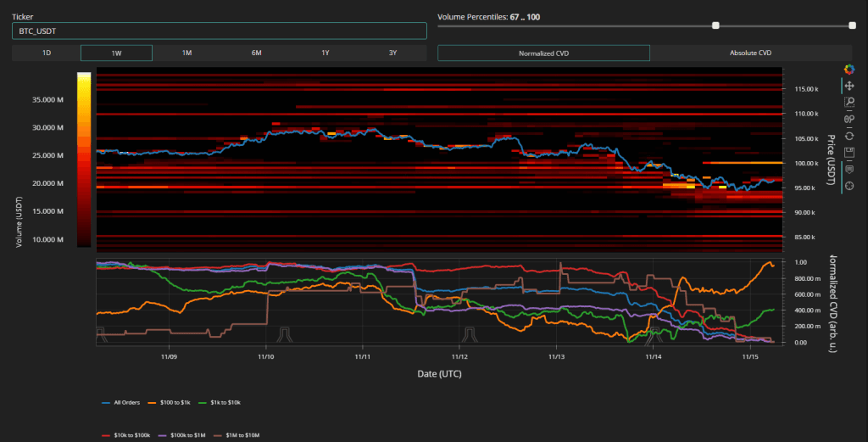Switch to Absolute CVD

tap(750, 53)
